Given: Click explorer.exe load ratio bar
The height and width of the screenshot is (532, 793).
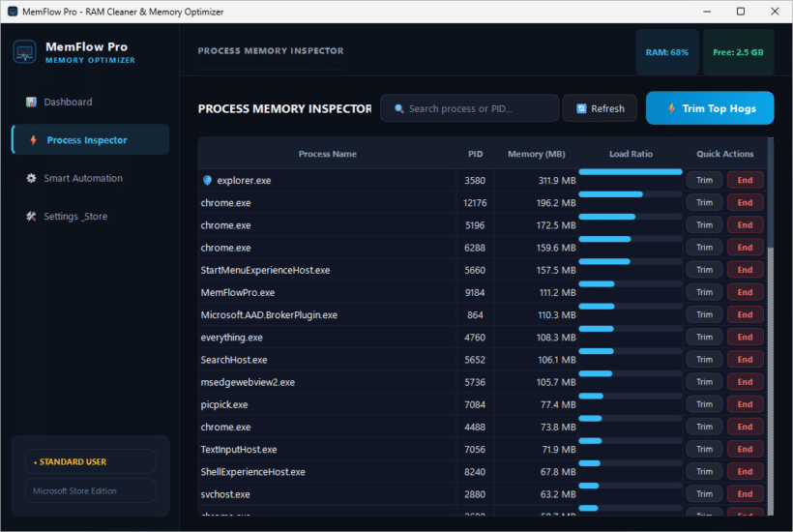Looking at the screenshot, I should pos(631,172).
